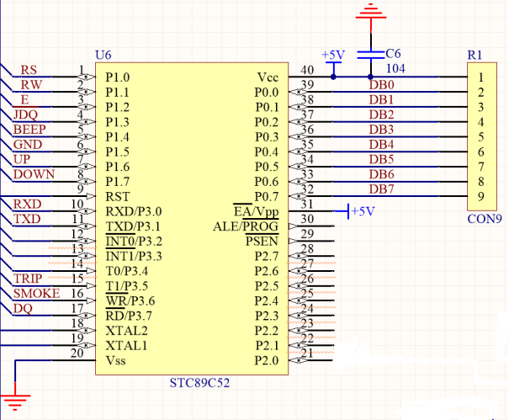This screenshot has width=509, height=420.
Task: Click the BEEP net label
Action: coord(29,130)
